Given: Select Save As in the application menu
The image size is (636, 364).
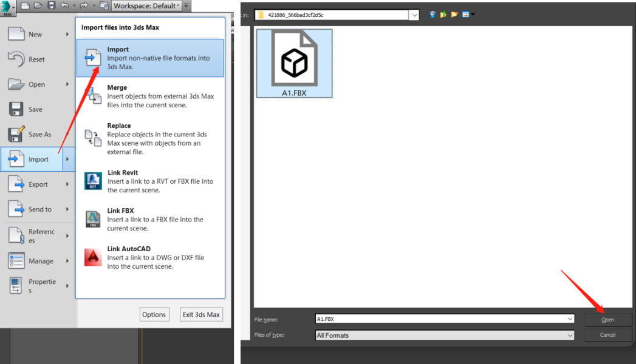Looking at the screenshot, I should [39, 135].
